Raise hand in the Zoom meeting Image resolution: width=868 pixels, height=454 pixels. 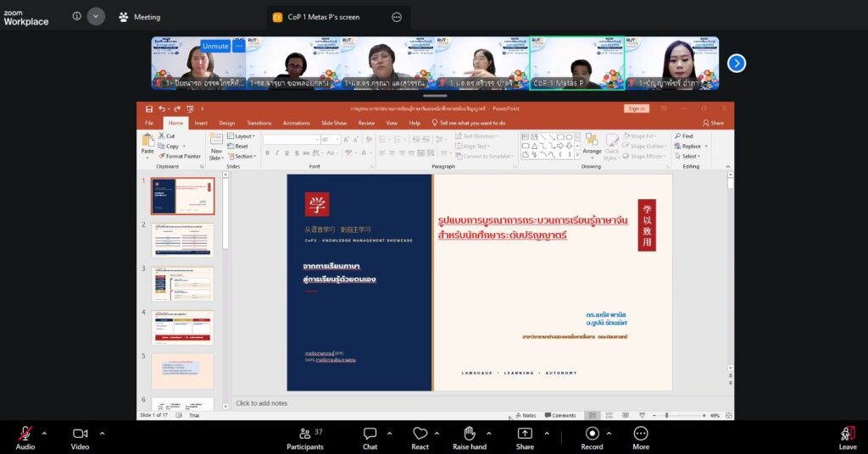[470, 438]
